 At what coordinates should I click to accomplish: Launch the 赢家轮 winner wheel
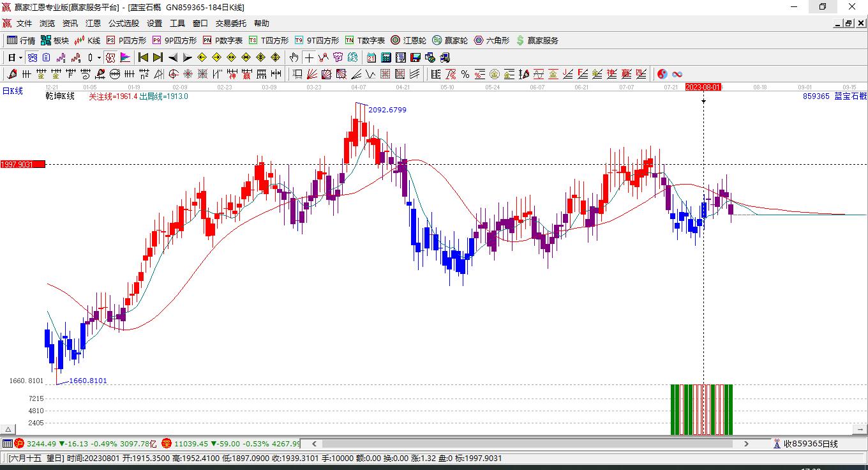(x=450, y=40)
